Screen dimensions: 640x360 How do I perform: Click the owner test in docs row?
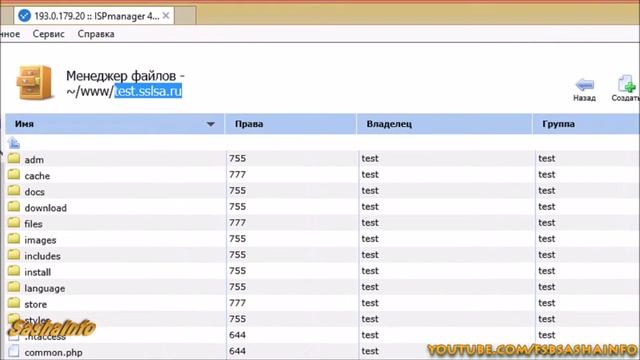click(x=370, y=191)
